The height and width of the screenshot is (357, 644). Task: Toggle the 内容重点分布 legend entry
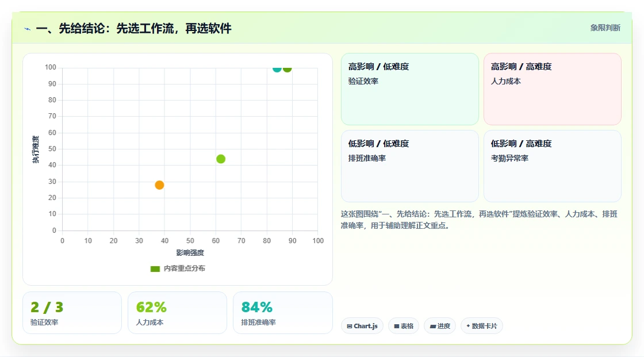[178, 268]
